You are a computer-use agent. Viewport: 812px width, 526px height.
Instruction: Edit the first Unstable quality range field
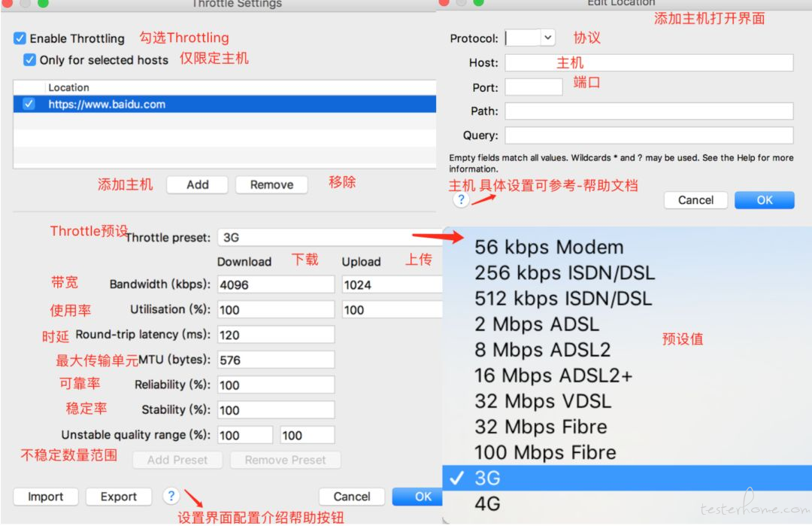[245, 435]
